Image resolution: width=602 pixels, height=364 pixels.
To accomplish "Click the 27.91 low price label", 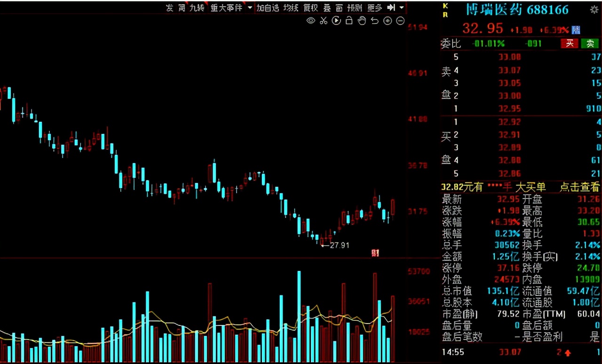I will tap(340, 245).
